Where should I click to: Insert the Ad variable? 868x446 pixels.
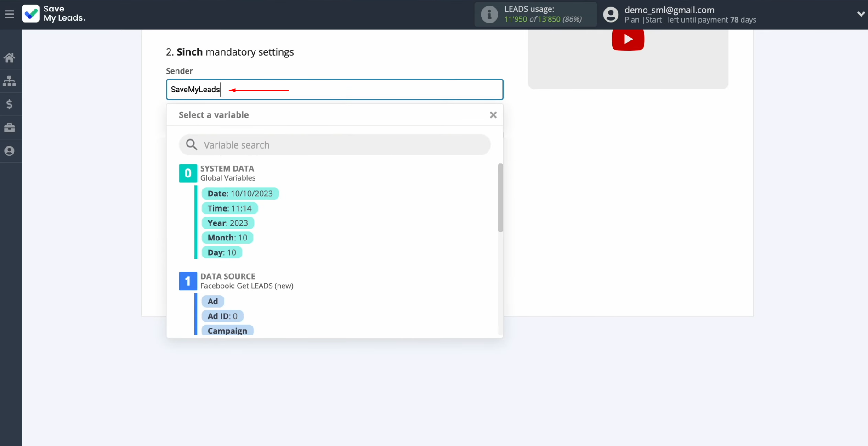click(x=212, y=302)
